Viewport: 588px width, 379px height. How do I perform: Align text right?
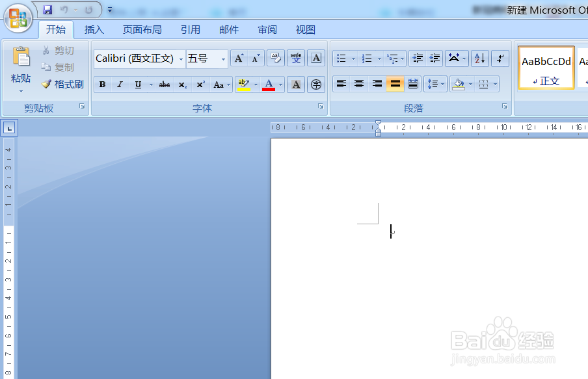coord(377,84)
